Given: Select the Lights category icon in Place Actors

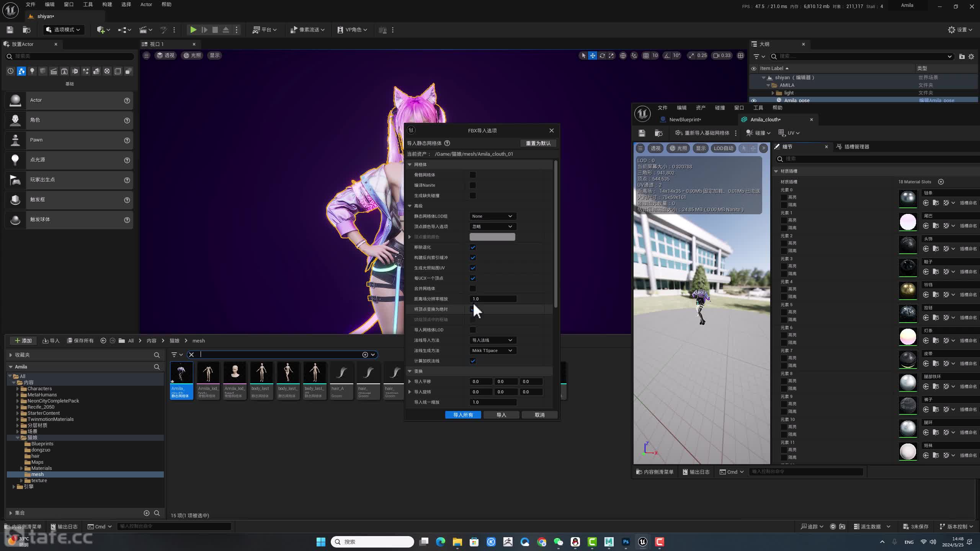Looking at the screenshot, I should [x=32, y=71].
